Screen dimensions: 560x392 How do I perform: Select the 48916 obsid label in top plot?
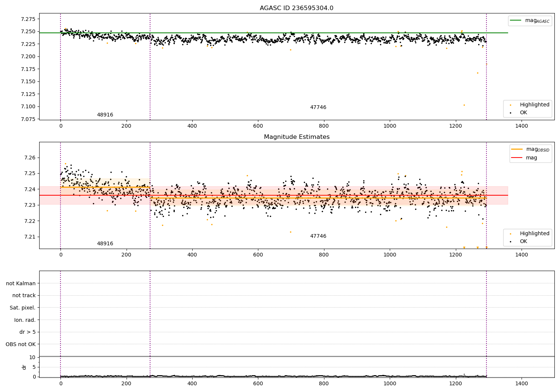[x=105, y=115]
